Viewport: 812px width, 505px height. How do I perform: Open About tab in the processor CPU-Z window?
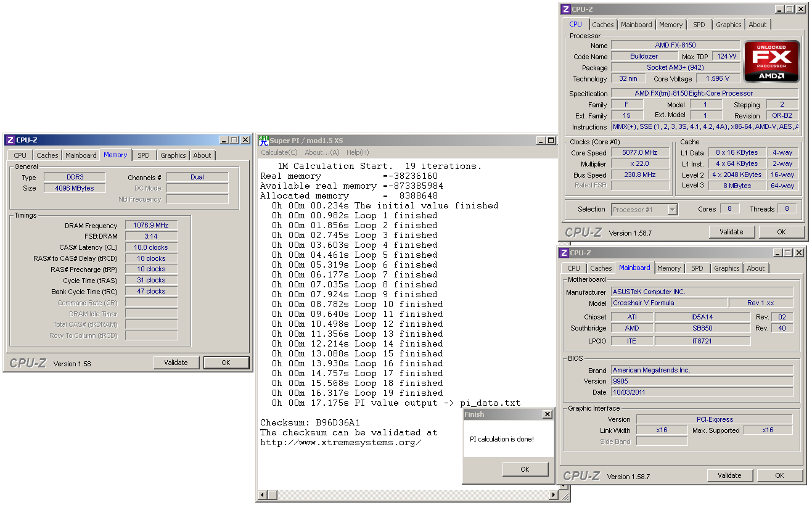tap(757, 25)
